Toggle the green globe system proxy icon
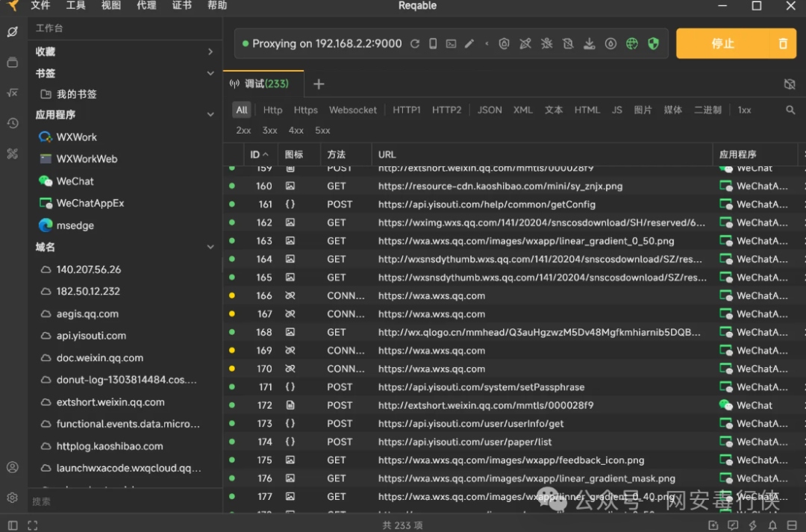Image resolution: width=806 pixels, height=532 pixels. pos(632,44)
